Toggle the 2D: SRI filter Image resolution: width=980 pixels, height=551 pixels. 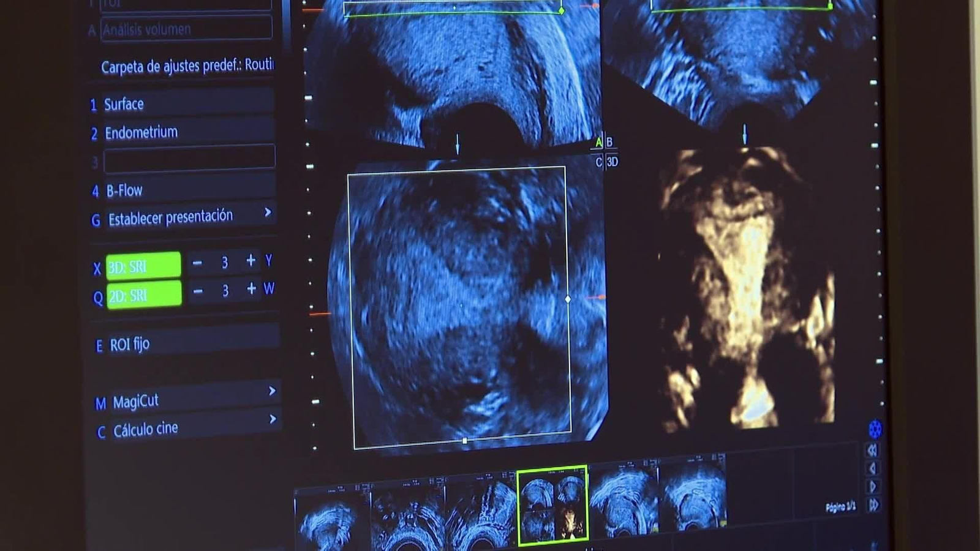tap(144, 295)
